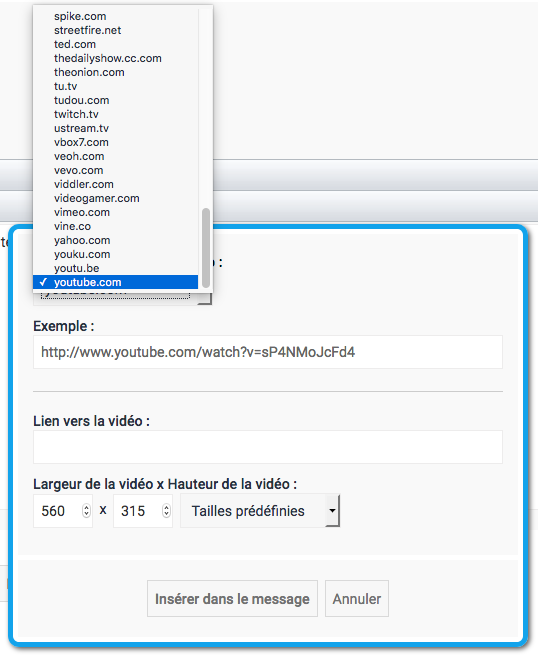
Task: Click the width field stepper arrows
Action: coord(86,511)
